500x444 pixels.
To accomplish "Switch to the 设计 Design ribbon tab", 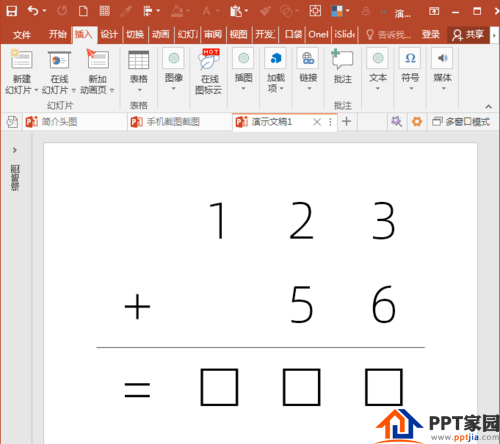I will (x=109, y=34).
